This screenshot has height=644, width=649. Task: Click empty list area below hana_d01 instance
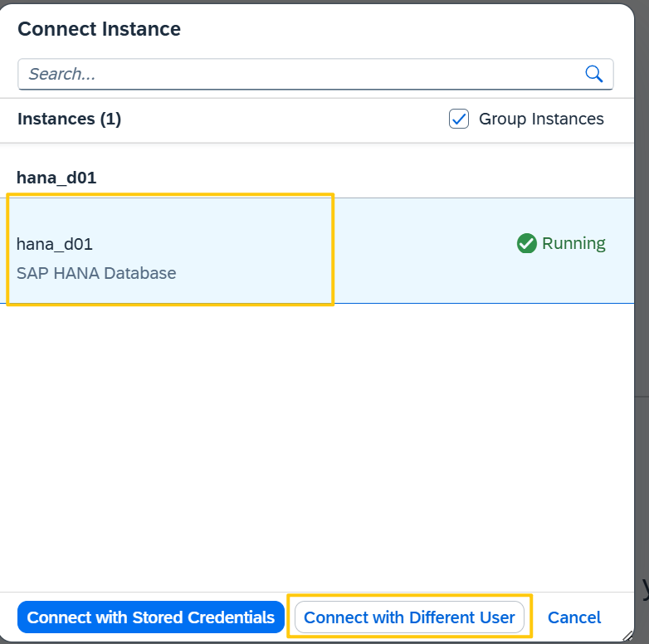317,447
